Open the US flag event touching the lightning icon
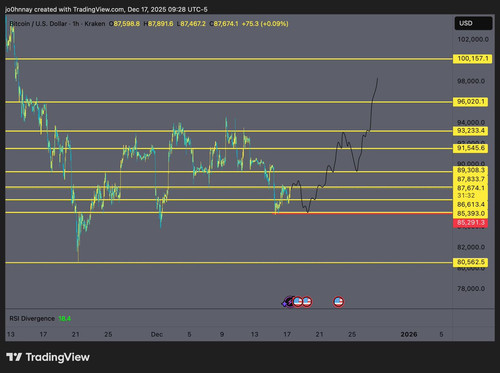This screenshot has width=500, height=373. (298, 302)
